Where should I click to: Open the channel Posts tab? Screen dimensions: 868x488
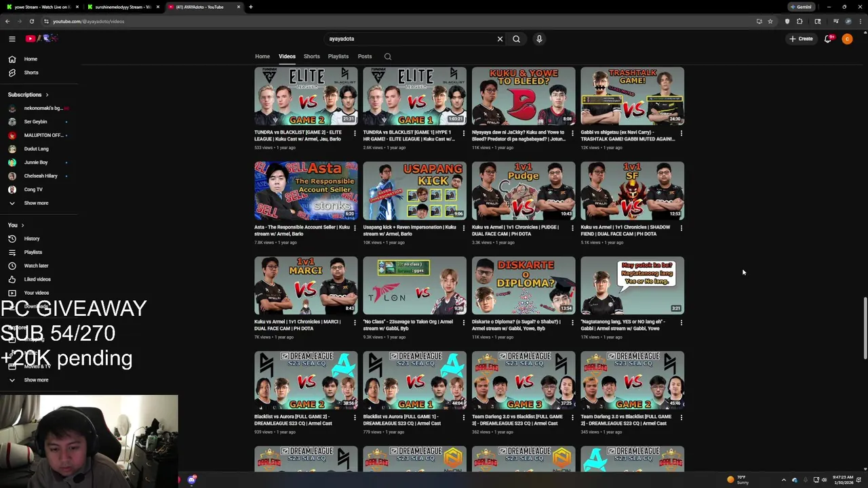[365, 56]
